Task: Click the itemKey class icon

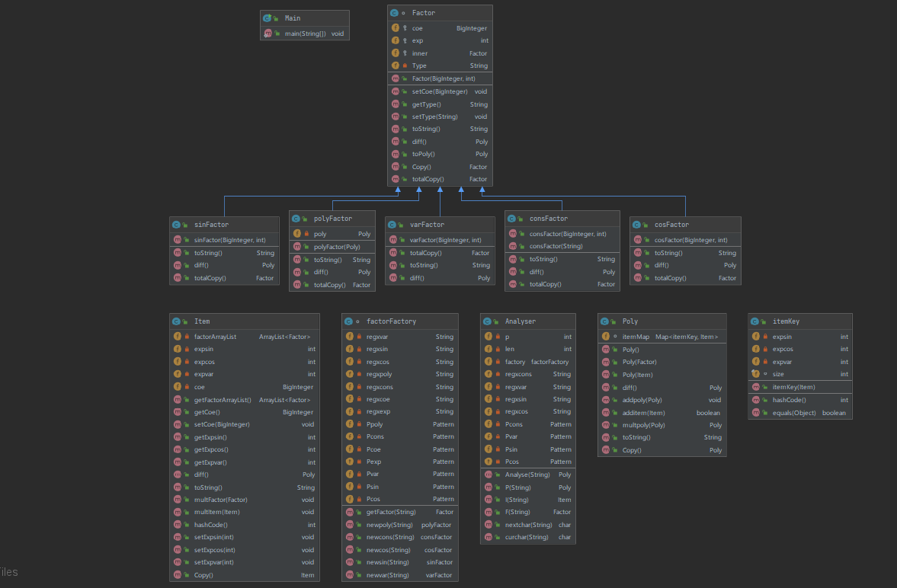Action: pos(754,321)
